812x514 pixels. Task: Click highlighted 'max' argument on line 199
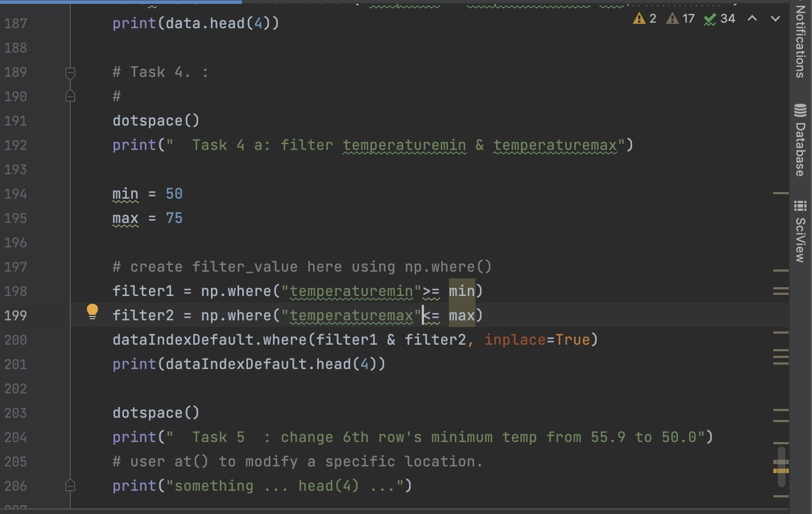tap(462, 315)
